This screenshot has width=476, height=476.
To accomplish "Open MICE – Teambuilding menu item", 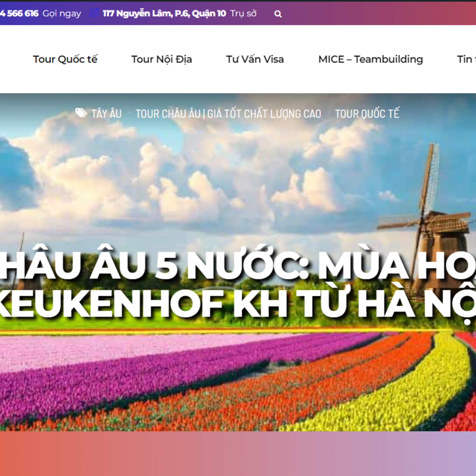I will (x=370, y=59).
